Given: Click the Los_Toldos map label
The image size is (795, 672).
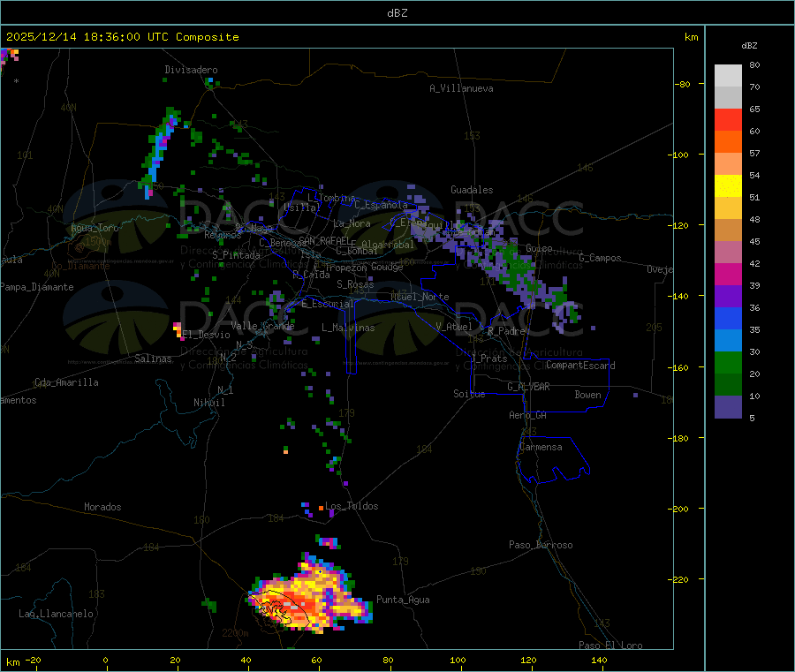Looking at the screenshot, I should click(x=352, y=506).
